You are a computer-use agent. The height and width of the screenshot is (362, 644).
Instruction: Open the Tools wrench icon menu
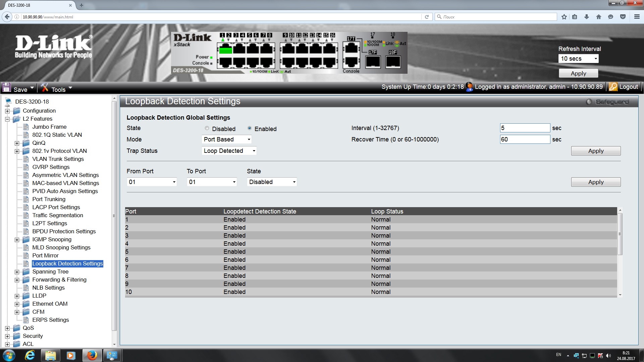tap(45, 88)
